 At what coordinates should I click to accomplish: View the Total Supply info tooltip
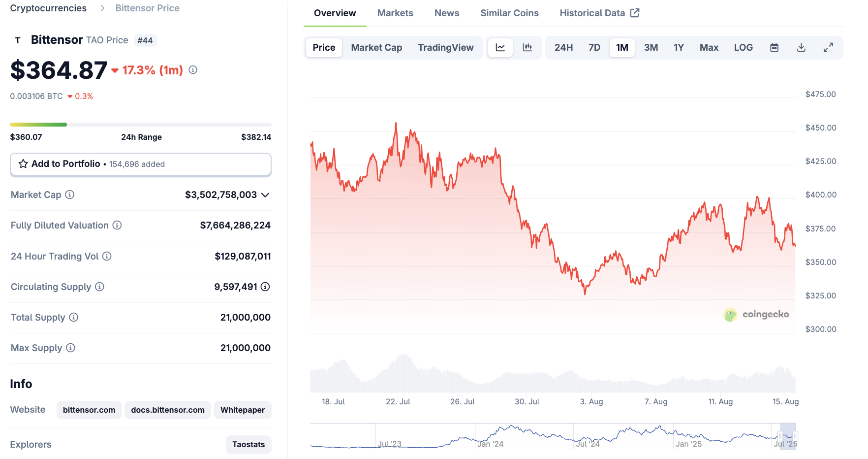(x=74, y=317)
